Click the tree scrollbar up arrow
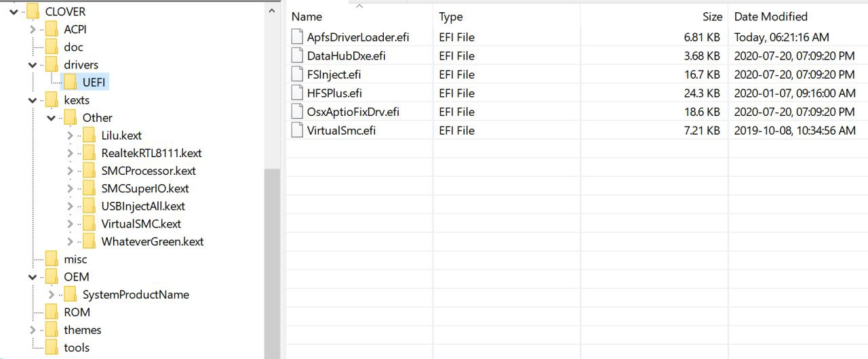The height and width of the screenshot is (359, 868). pyautogui.click(x=272, y=11)
